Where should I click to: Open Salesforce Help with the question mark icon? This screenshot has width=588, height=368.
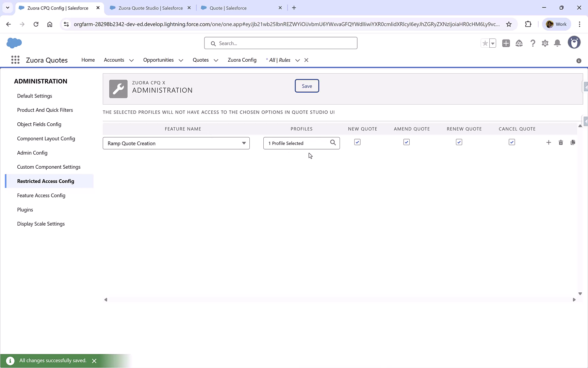(533, 43)
